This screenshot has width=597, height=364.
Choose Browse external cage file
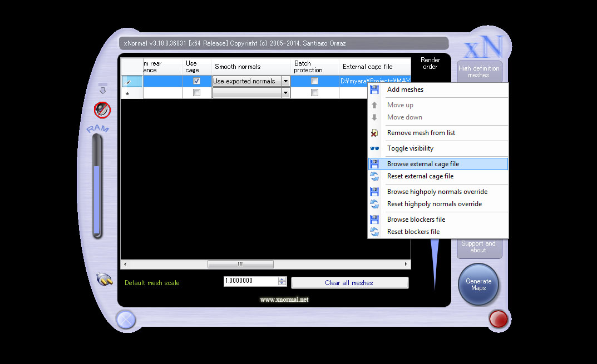[438, 164]
